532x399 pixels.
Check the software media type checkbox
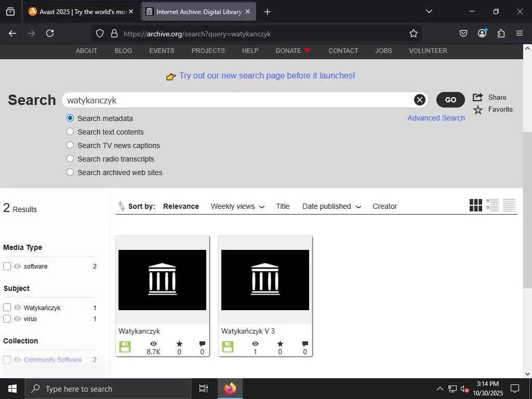coord(7,267)
